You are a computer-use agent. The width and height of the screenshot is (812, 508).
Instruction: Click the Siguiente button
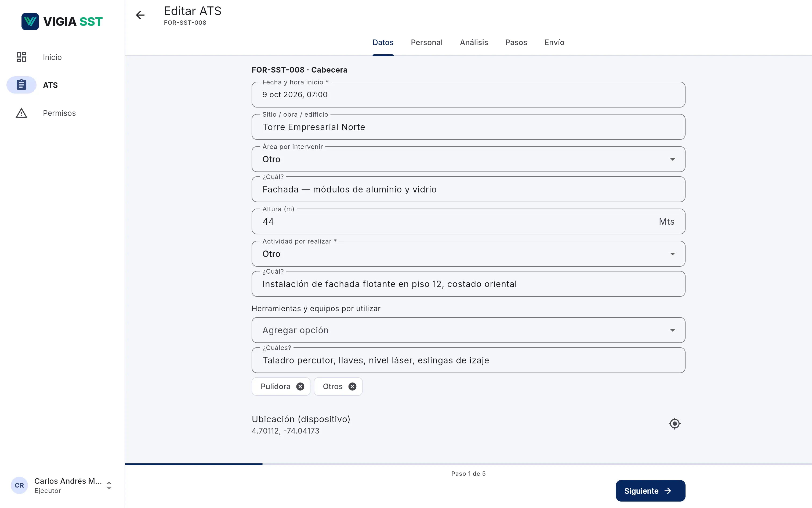650,491
